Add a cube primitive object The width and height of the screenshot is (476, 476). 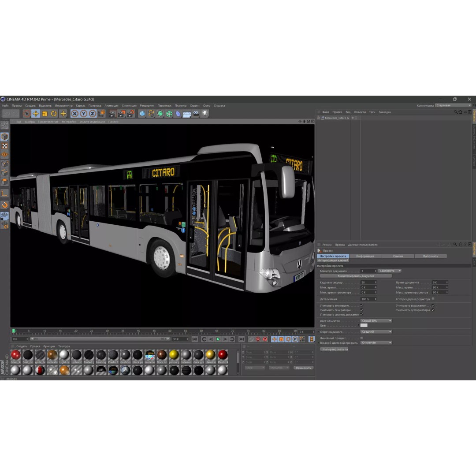[x=142, y=114]
